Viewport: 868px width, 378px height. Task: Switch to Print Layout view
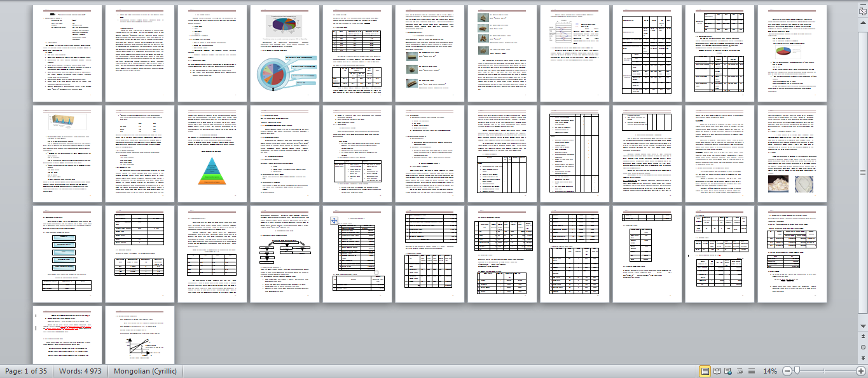[x=705, y=371]
